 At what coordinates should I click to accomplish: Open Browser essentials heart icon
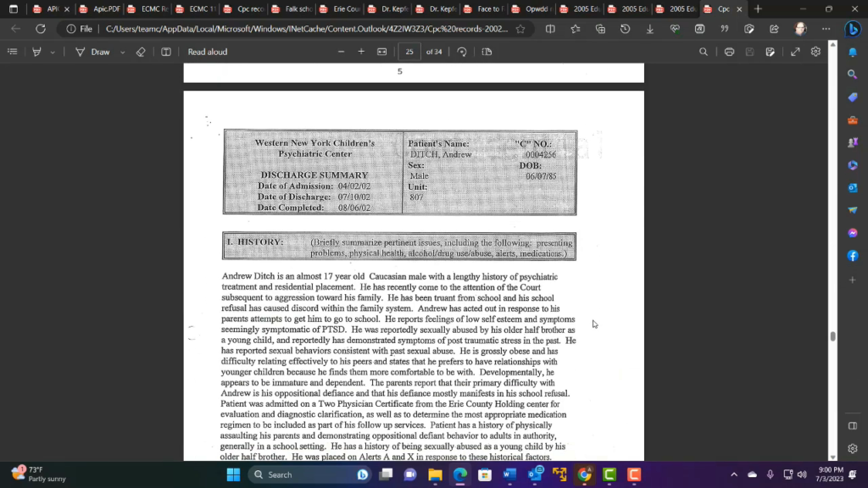click(675, 29)
